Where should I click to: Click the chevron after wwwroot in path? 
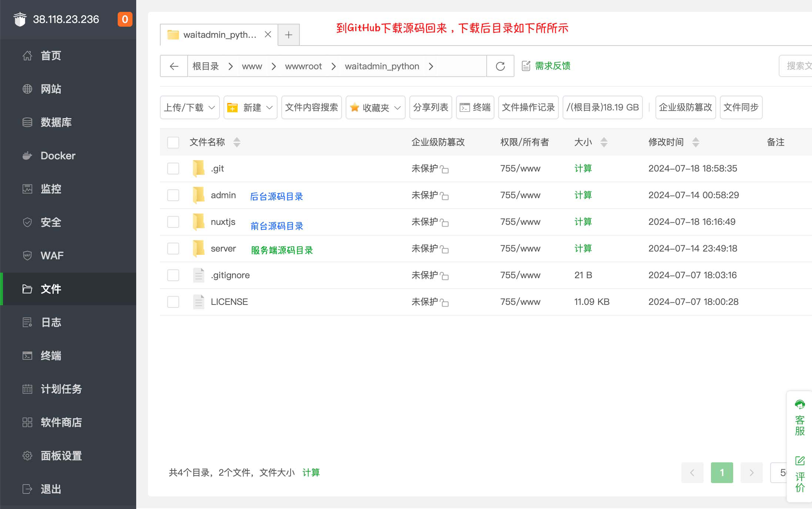pyautogui.click(x=333, y=66)
